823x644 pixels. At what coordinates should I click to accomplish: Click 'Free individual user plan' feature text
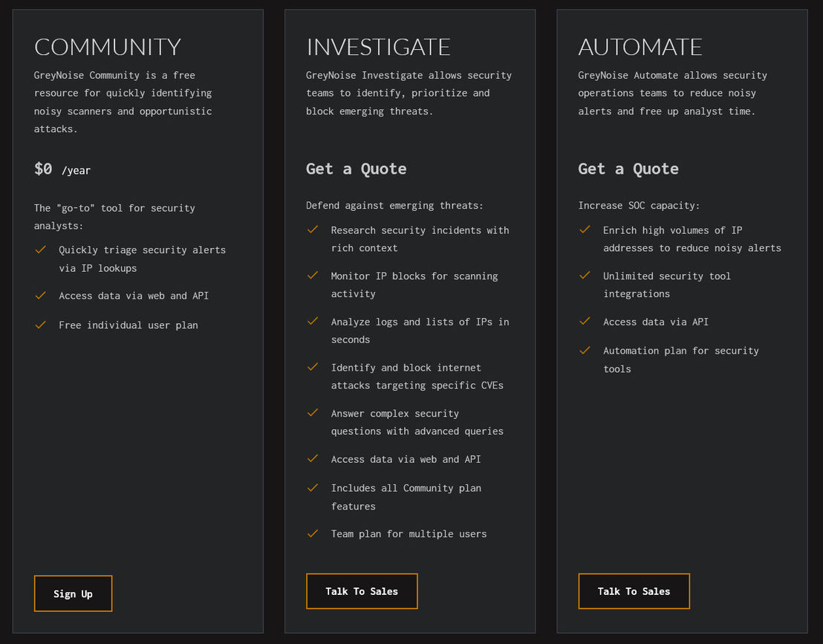tap(129, 325)
